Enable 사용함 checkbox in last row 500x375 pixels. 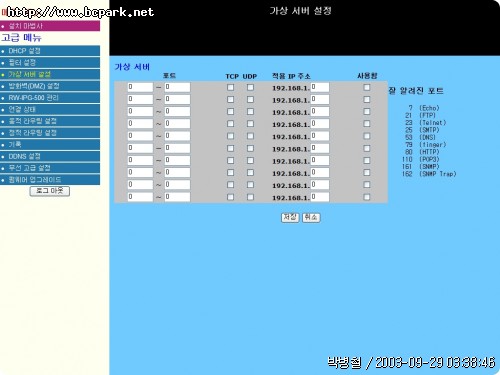(367, 197)
